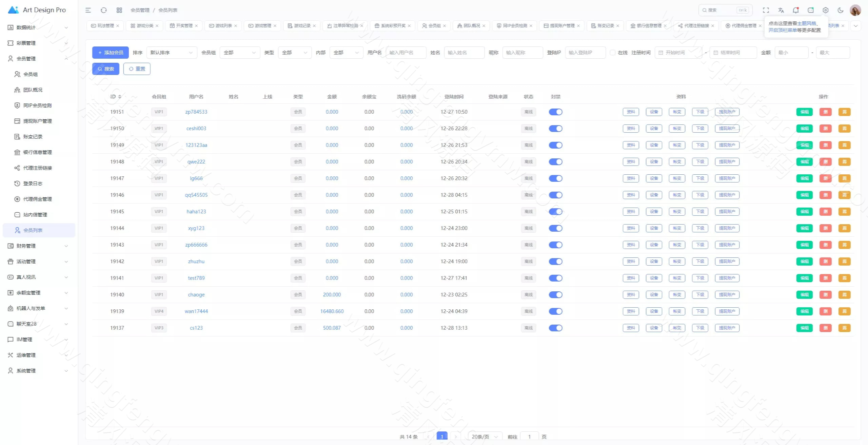This screenshot has height=445, width=868.
Task: Open the 会员组 group filter dropdown
Action: [x=240, y=53]
